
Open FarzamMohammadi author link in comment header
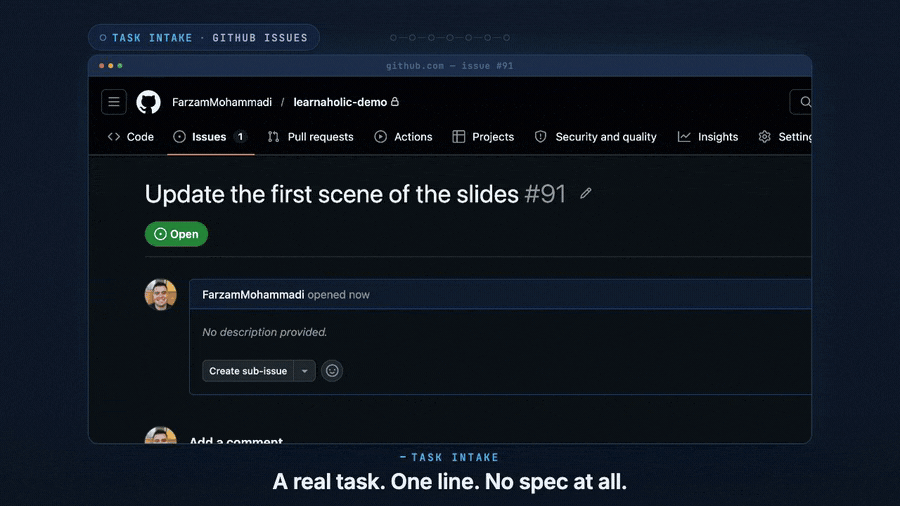tap(253, 294)
